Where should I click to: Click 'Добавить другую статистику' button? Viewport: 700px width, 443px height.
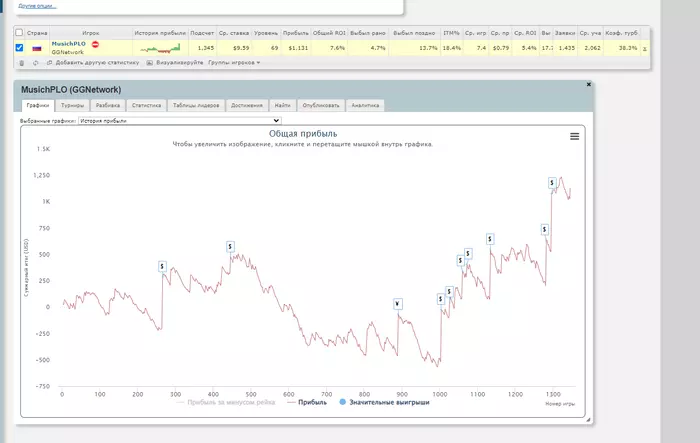(93, 63)
